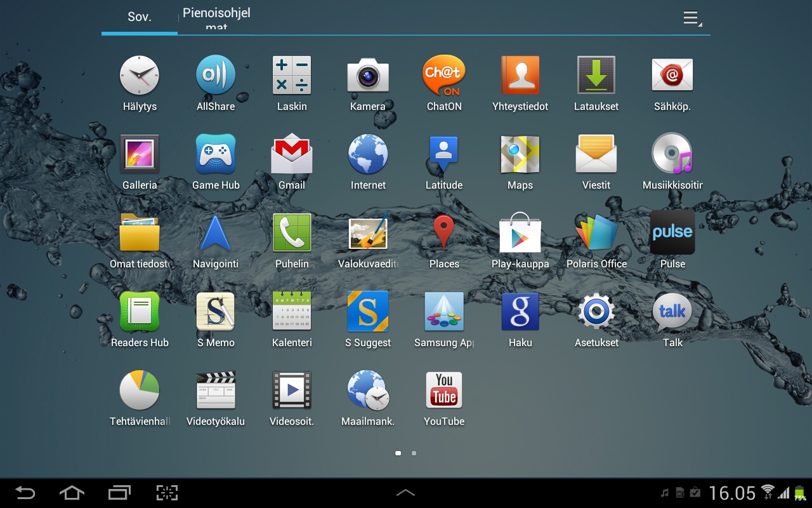Select the first apps page dot
The height and width of the screenshot is (508, 812).
click(x=398, y=453)
